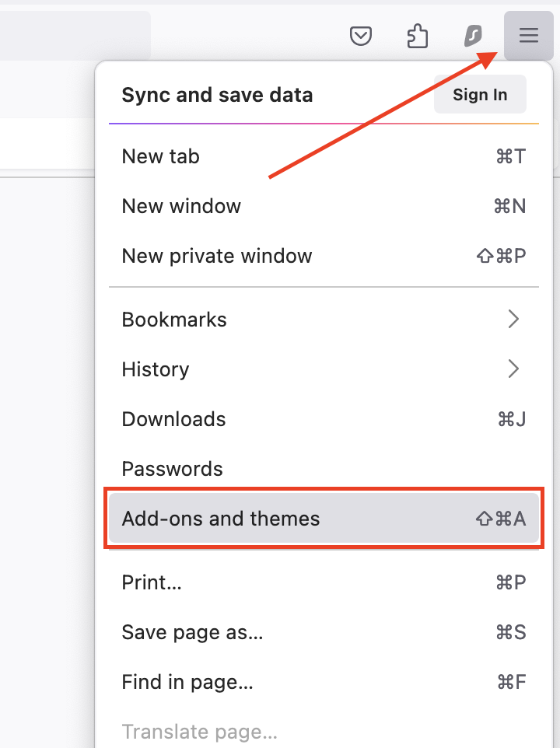Open the Extensions puzzle-piece icon
560x748 pixels.
(x=418, y=36)
